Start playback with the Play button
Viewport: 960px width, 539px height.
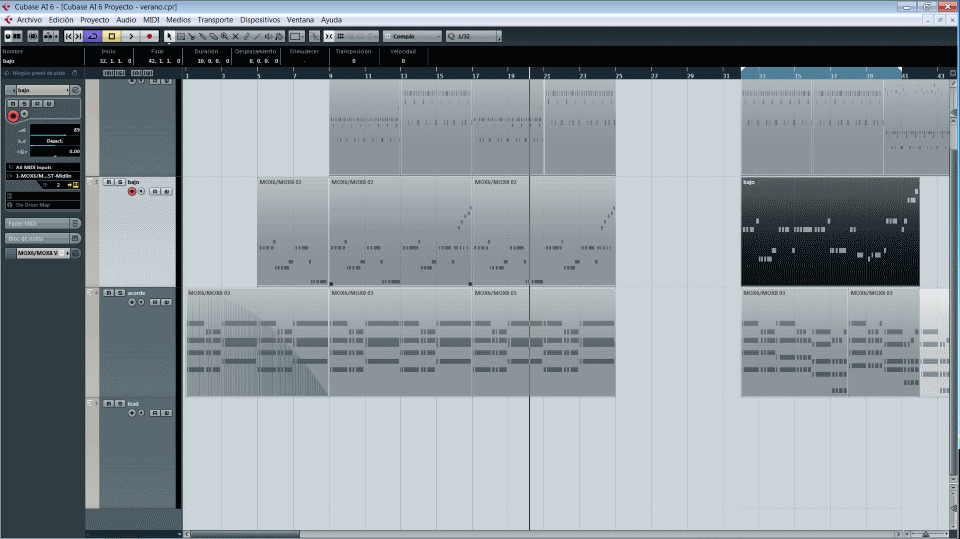[130, 37]
